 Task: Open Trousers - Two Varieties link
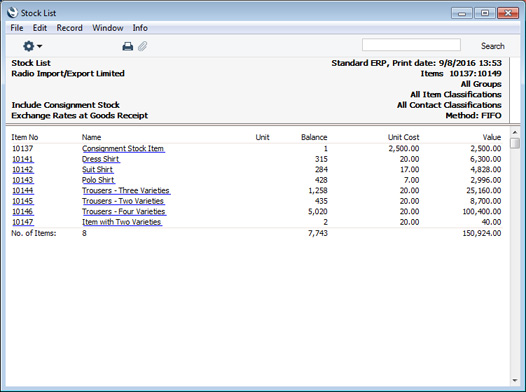click(x=123, y=201)
